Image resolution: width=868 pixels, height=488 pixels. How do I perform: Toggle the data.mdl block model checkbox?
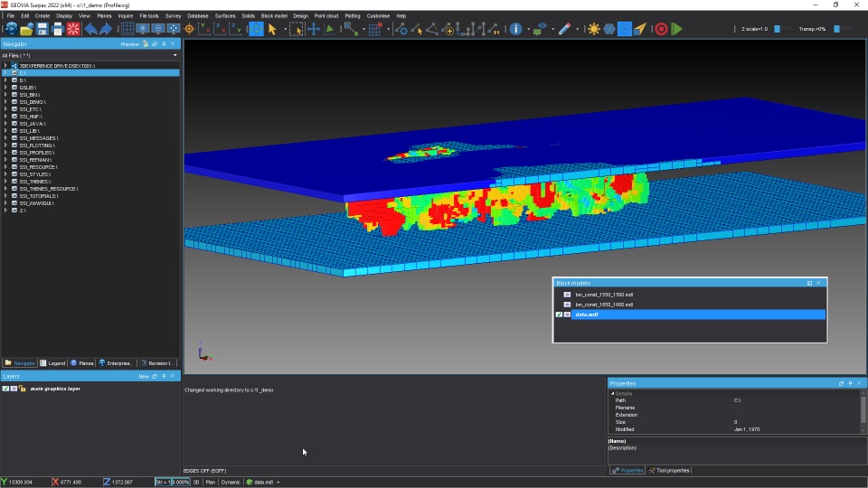[559, 314]
